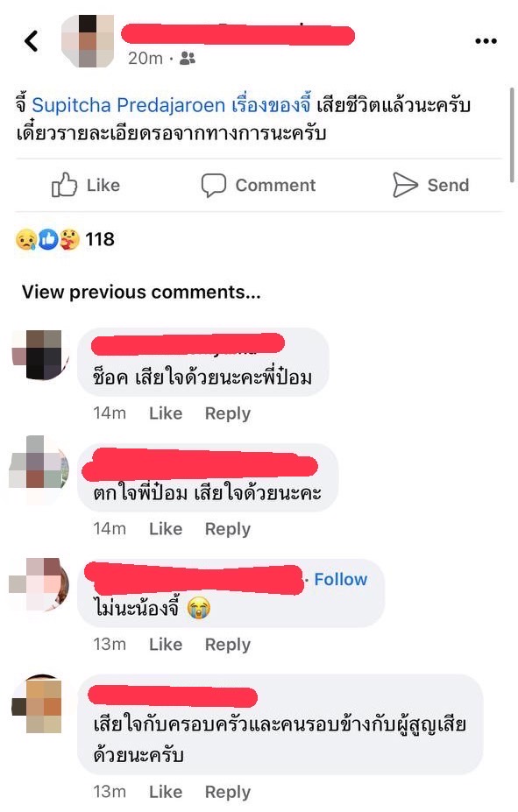Like the second 14m comment
The height and width of the screenshot is (812, 518).
(x=166, y=529)
